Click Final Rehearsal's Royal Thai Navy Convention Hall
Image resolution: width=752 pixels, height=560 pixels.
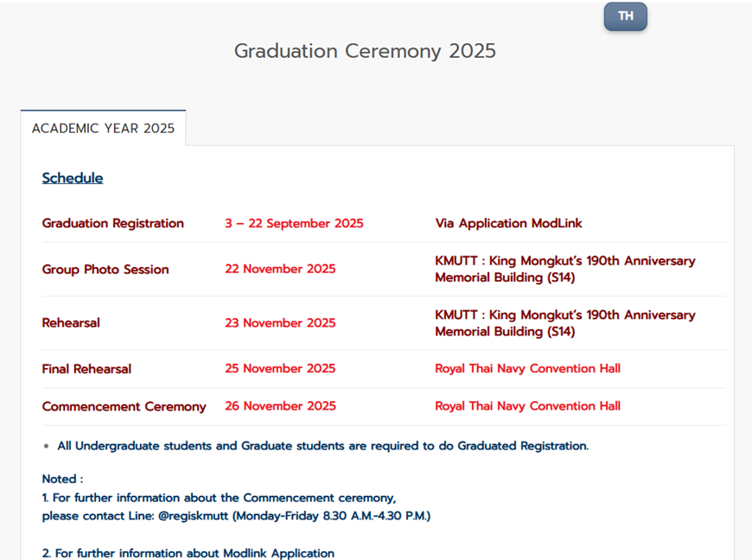pyautogui.click(x=527, y=368)
